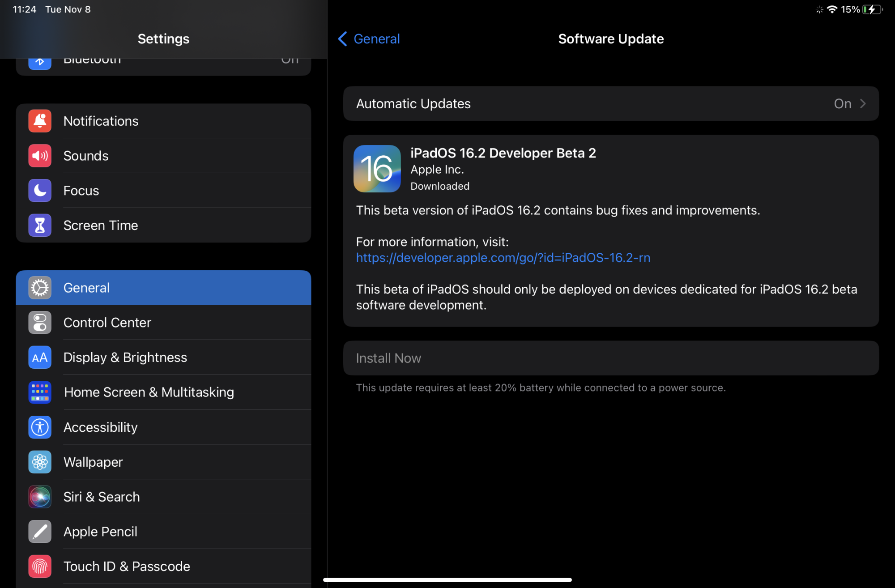Tap the Sounds speaker icon
The width and height of the screenshot is (895, 588).
pyautogui.click(x=40, y=156)
